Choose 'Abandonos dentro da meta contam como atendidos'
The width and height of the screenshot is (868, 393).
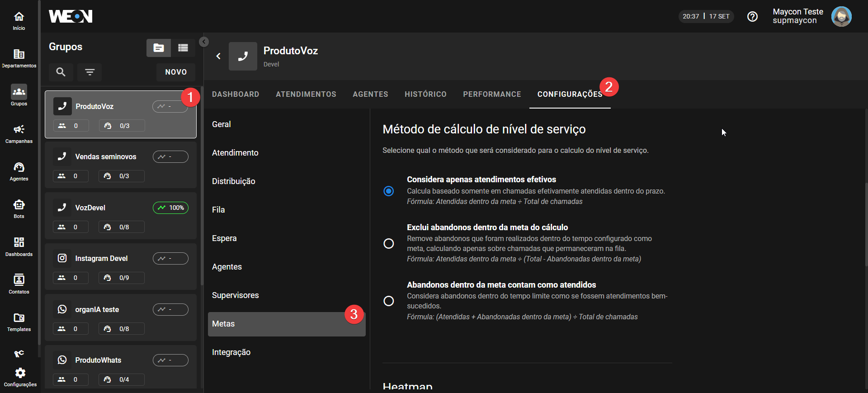(x=389, y=301)
